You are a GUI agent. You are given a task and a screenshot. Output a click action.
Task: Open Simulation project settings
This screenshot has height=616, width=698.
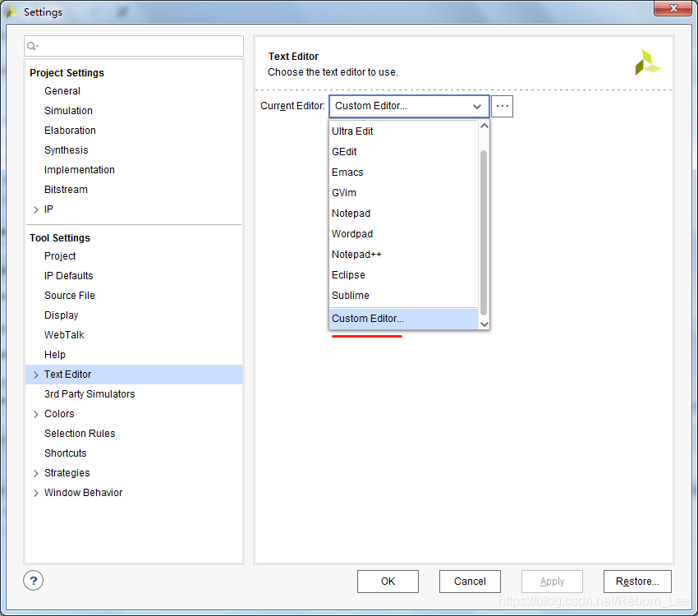68,111
